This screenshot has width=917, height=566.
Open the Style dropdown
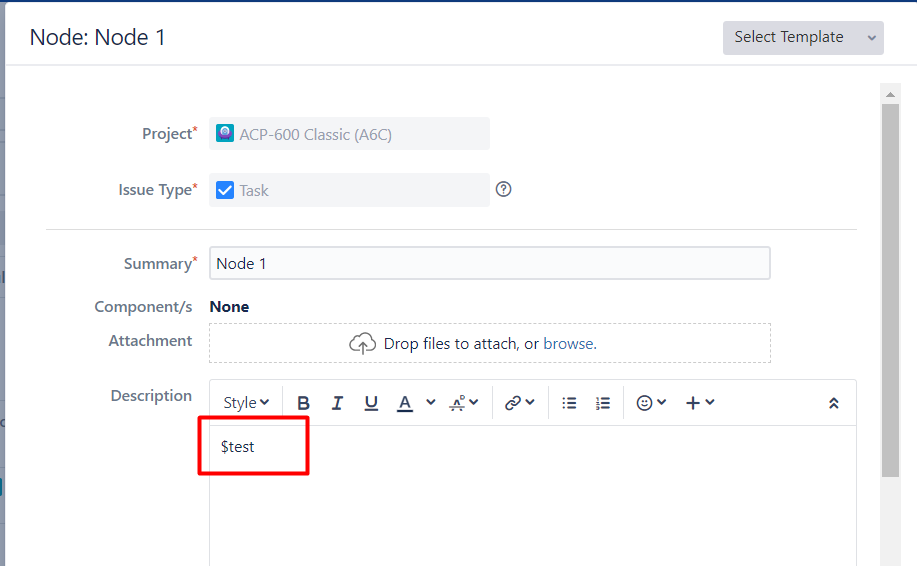[x=246, y=403]
